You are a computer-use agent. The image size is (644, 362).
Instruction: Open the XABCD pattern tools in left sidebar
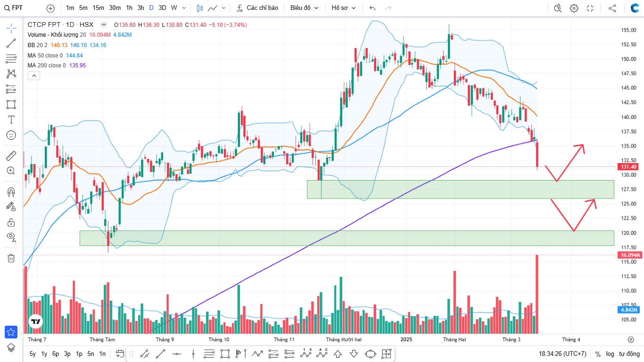click(11, 74)
